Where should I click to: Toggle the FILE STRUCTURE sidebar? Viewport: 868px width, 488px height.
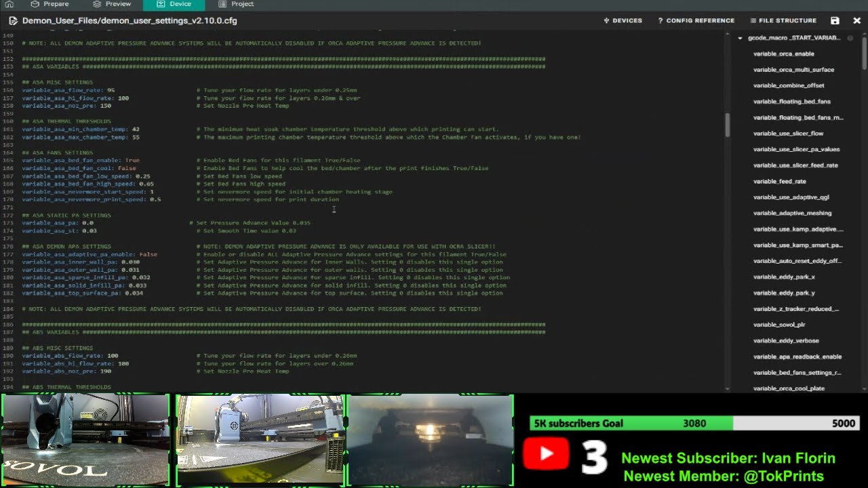coord(783,21)
